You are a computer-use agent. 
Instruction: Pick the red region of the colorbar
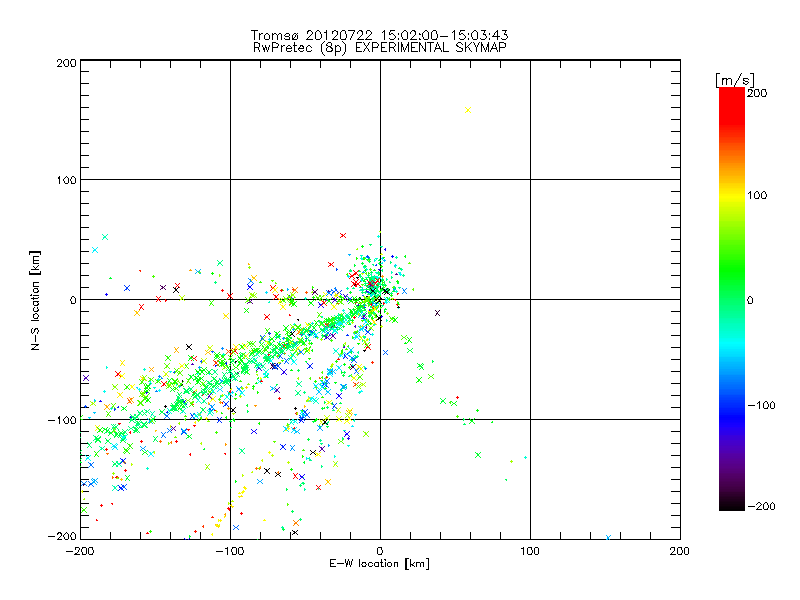point(732,107)
